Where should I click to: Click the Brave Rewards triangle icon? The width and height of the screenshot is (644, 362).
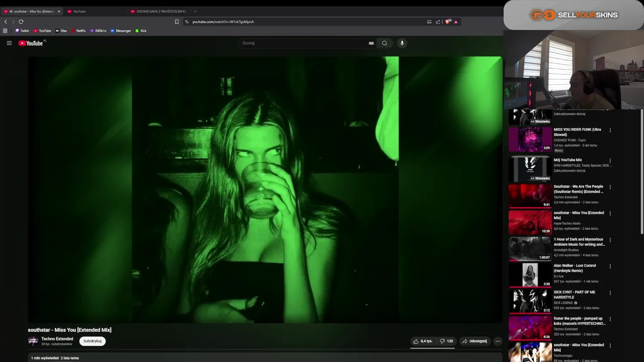coord(455,22)
